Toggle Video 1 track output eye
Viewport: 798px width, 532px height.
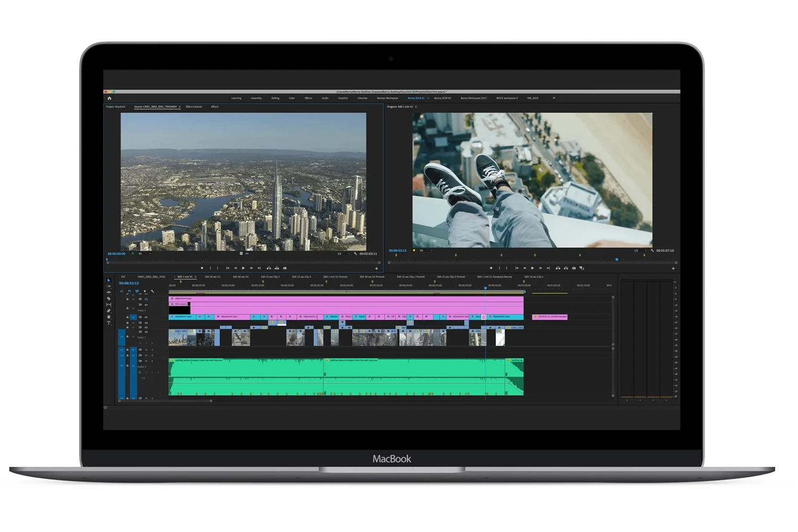coord(146,332)
